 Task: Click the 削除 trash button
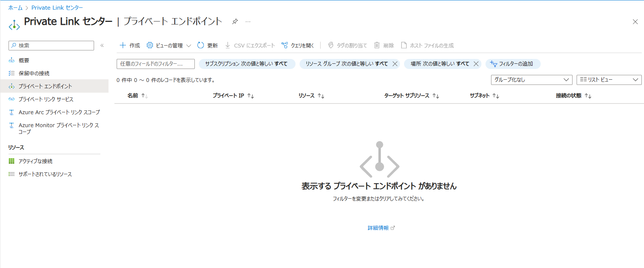coord(384,46)
